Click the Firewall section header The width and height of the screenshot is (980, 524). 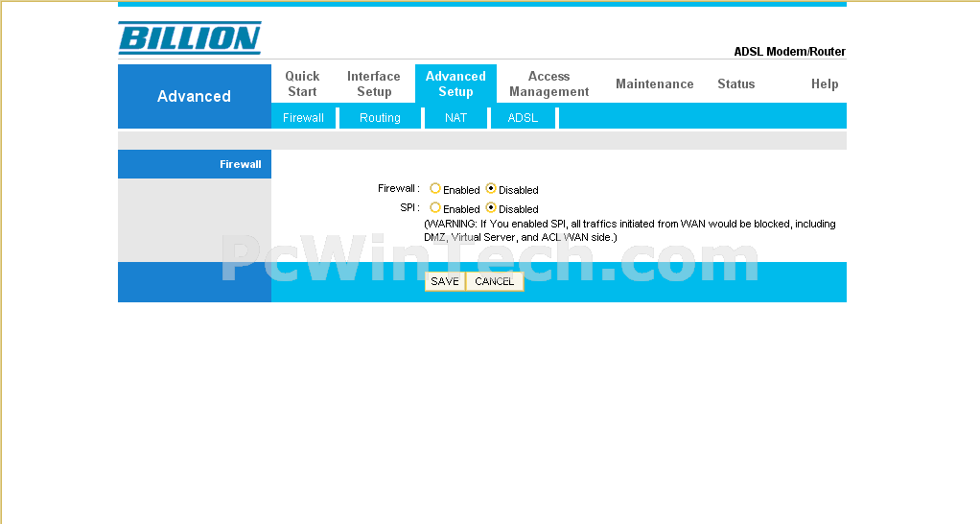pos(195,164)
